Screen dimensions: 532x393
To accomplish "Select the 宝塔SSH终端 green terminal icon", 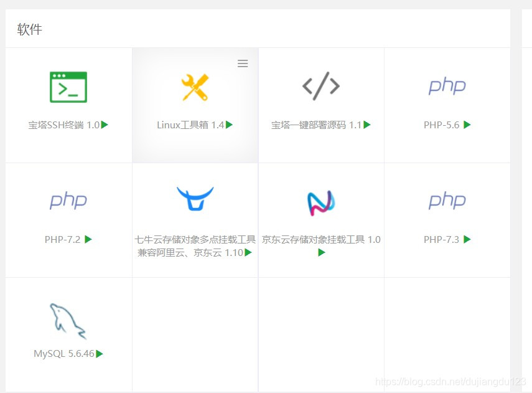I will click(68, 87).
